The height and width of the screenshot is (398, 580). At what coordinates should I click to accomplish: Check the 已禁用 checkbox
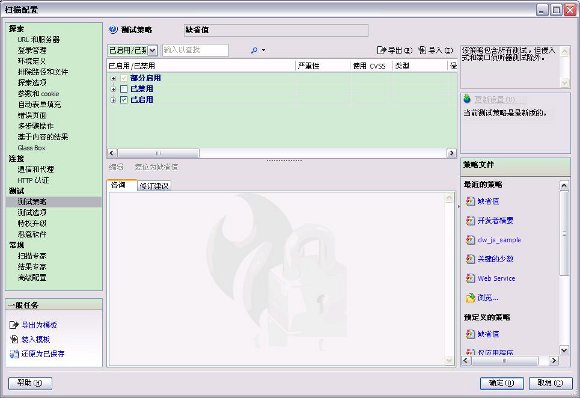point(124,89)
